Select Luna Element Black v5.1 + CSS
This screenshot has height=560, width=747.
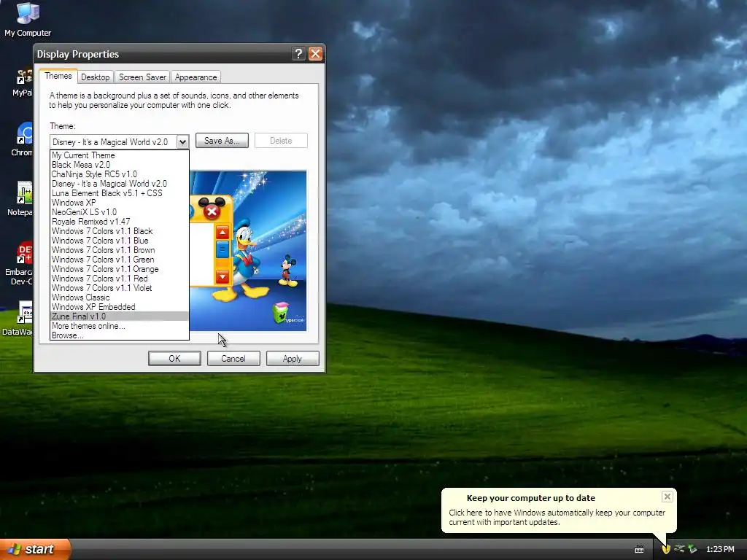tap(120, 193)
